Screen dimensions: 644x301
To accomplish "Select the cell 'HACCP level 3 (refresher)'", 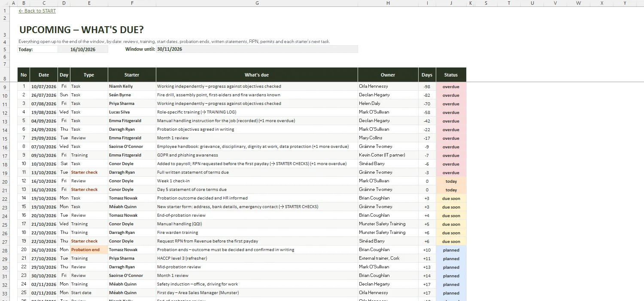I will pyautogui.click(x=257, y=258).
